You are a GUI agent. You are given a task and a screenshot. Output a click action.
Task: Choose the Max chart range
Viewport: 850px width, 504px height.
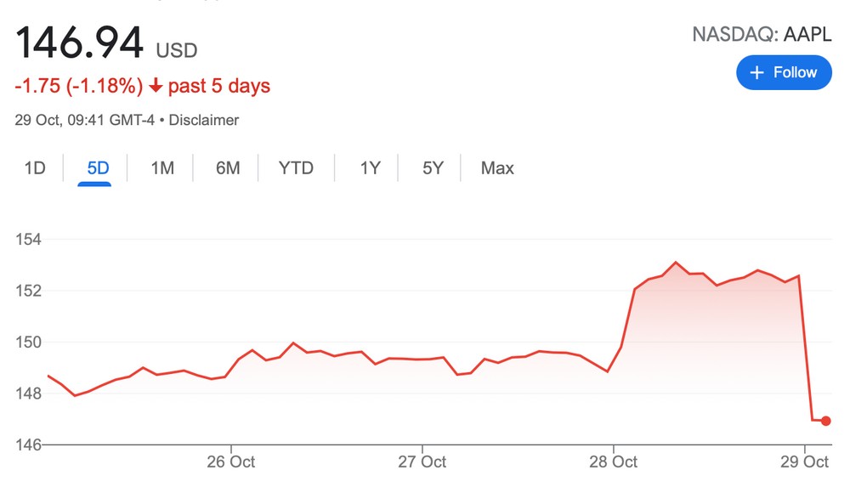pyautogui.click(x=497, y=168)
